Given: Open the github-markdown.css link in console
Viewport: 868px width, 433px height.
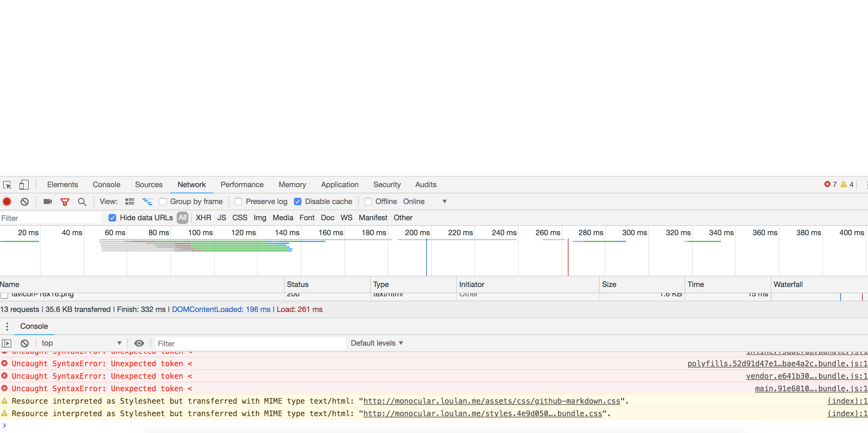Looking at the screenshot, I should 492,401.
